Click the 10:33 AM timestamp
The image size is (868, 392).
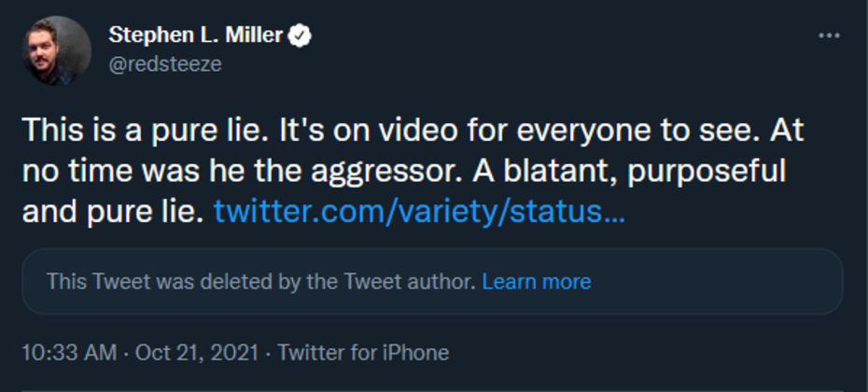69,353
